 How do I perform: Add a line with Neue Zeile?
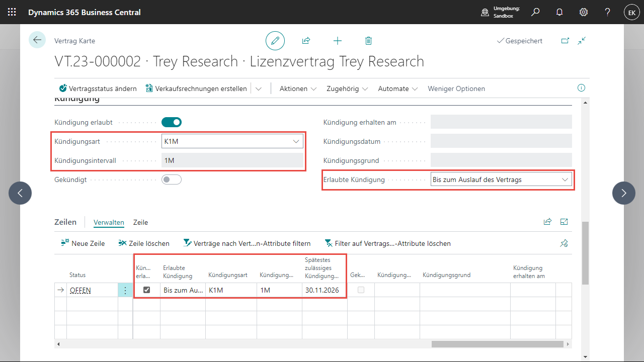(83, 243)
